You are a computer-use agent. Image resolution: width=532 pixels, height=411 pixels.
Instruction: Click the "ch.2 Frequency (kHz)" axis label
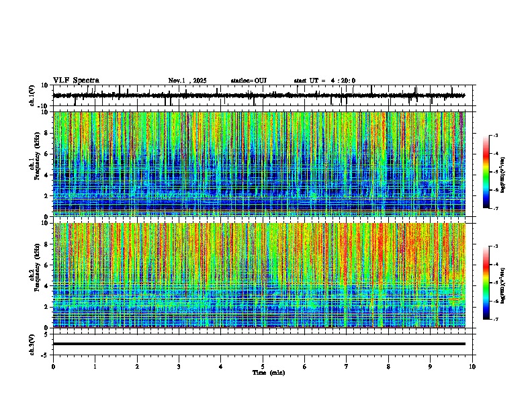[x=35, y=267]
